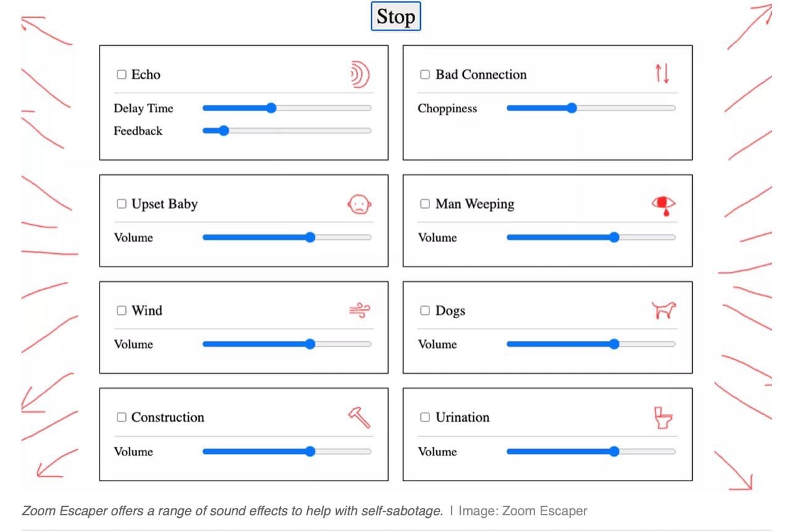The height and width of the screenshot is (532, 791).
Task: Check the Man Weeping checkbox
Action: tap(425, 204)
